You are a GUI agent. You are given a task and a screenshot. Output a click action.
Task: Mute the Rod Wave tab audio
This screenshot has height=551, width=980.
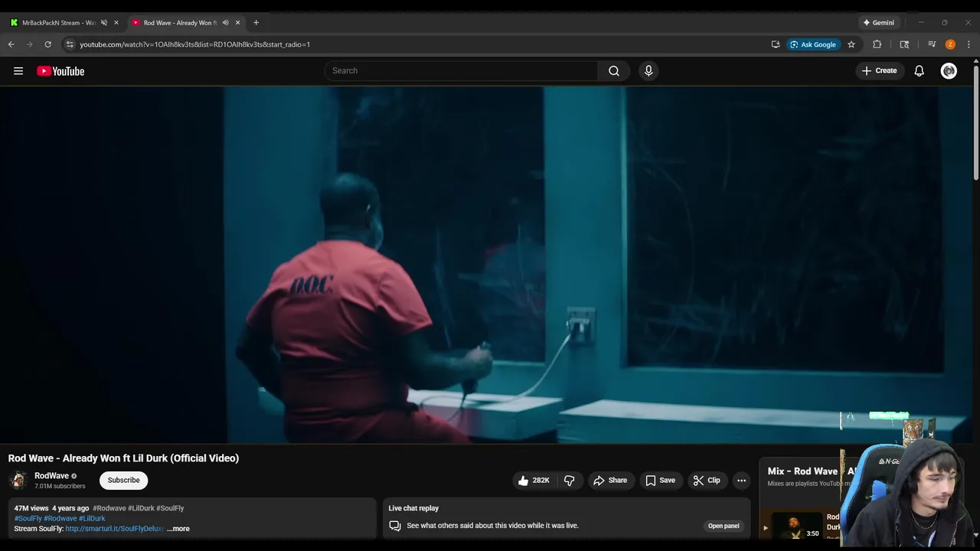click(225, 23)
